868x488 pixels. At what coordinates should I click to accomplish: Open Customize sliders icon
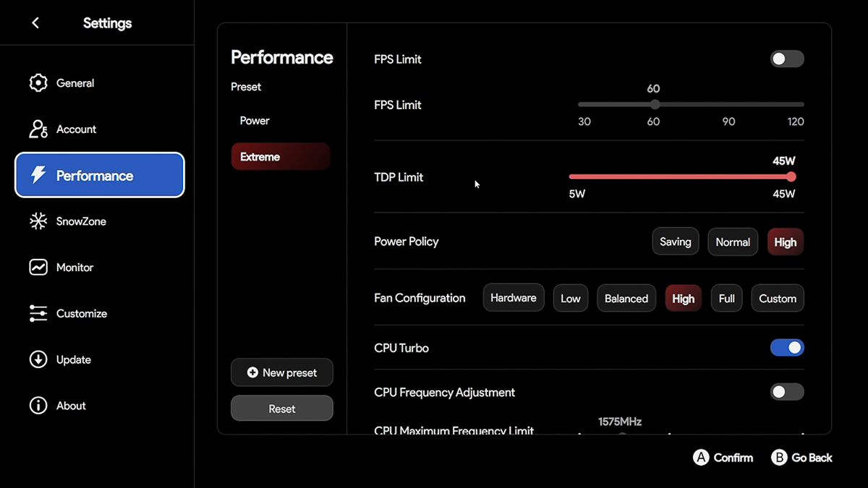(38, 314)
